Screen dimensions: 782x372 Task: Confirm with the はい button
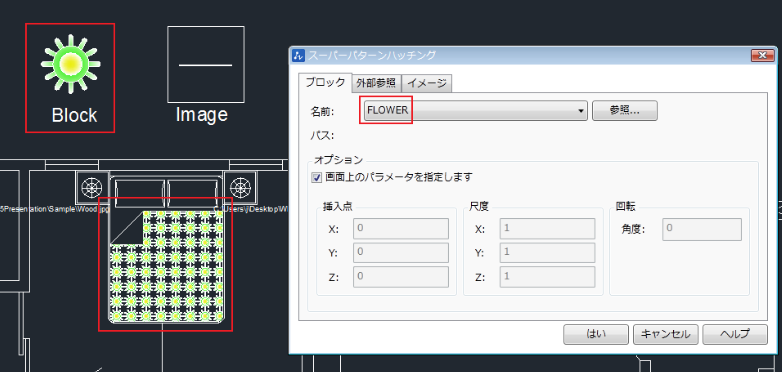[x=596, y=335]
